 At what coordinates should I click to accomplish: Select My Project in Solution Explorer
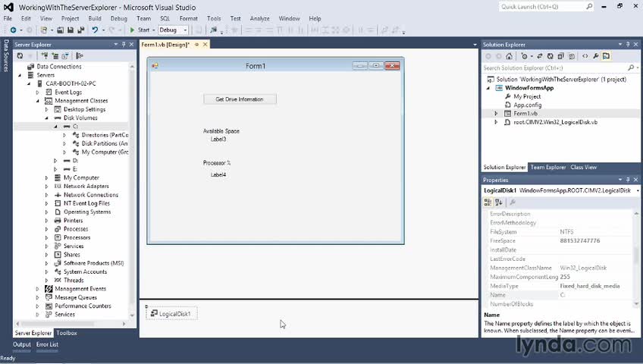click(527, 97)
